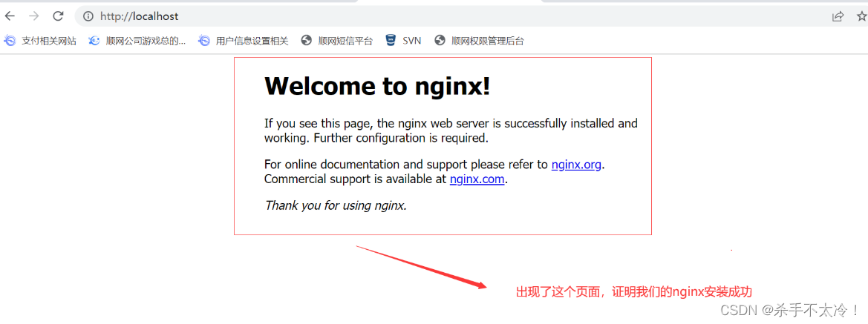The height and width of the screenshot is (324, 868).
Task: Click the 'Welcome to nginx!' heading
Action: [x=377, y=86]
